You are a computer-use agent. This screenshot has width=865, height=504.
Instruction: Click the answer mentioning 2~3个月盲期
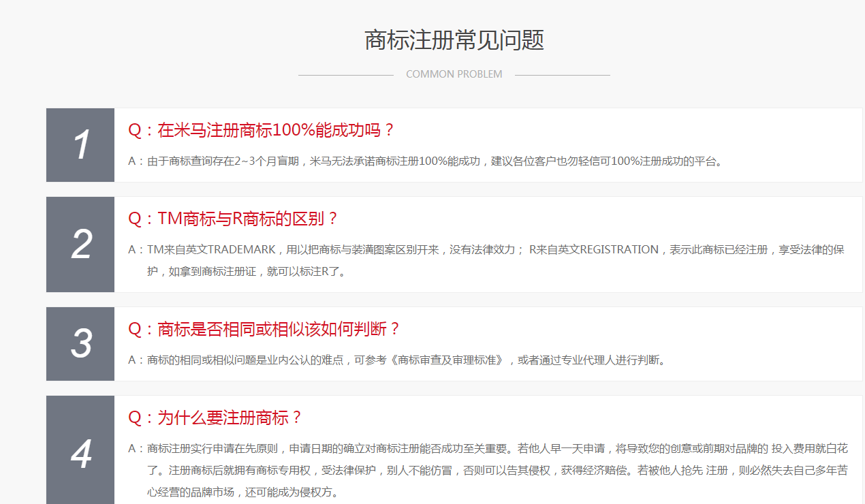tap(426, 161)
